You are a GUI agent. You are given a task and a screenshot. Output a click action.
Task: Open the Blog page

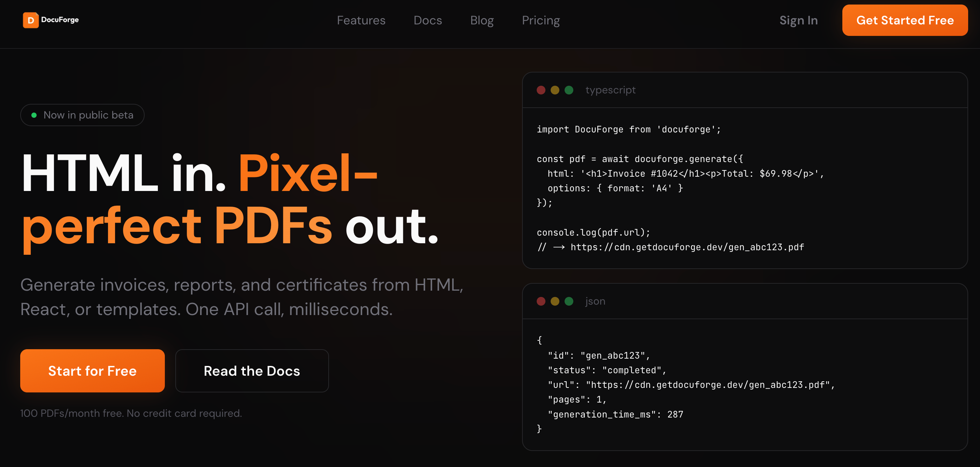point(482,20)
